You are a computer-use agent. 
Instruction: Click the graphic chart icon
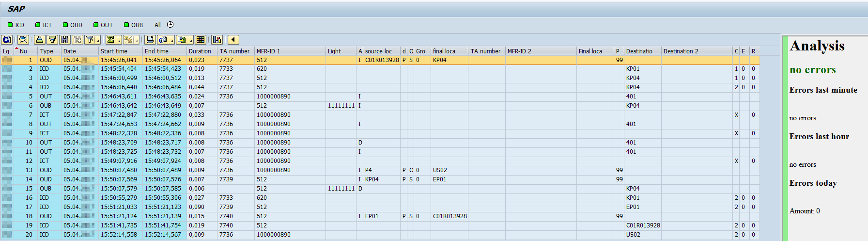pos(217,40)
